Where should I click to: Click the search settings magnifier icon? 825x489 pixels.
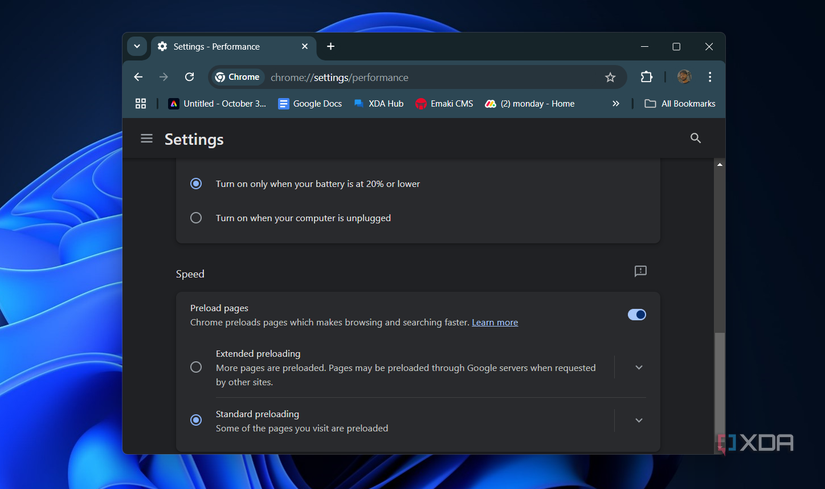(x=696, y=139)
